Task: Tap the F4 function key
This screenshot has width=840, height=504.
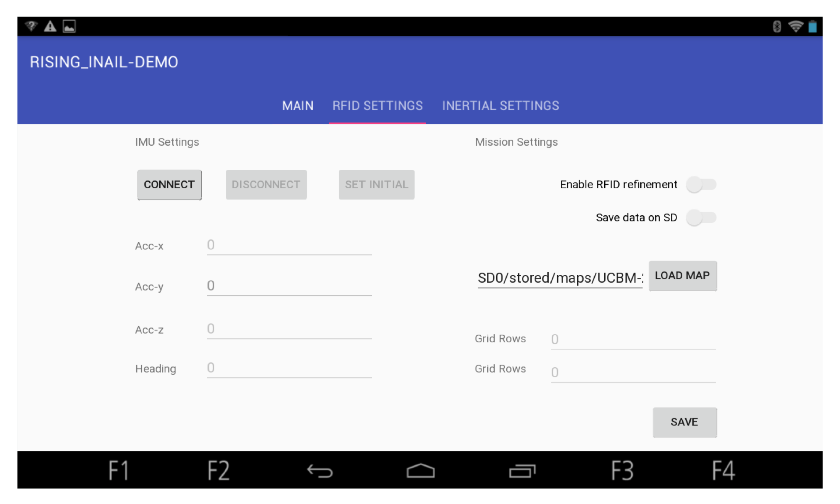Action: tap(723, 470)
